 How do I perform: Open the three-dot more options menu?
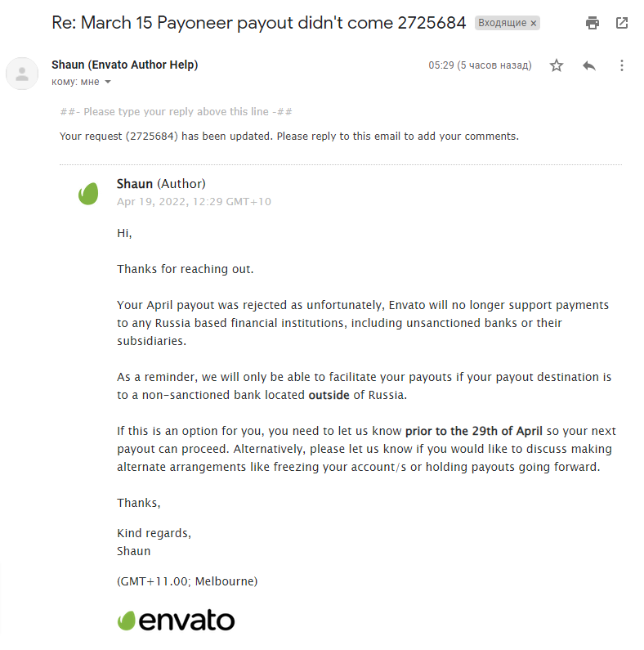click(622, 65)
